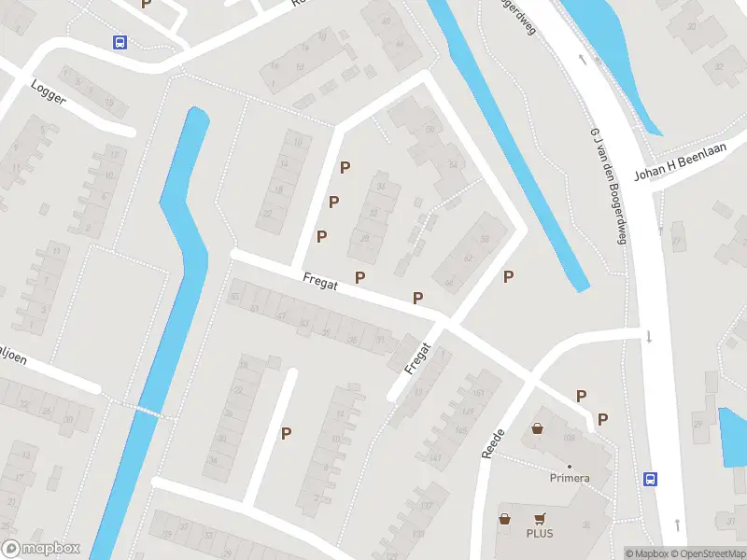Click the Reede street label
Screen dimensions: 747x560
coord(493,444)
